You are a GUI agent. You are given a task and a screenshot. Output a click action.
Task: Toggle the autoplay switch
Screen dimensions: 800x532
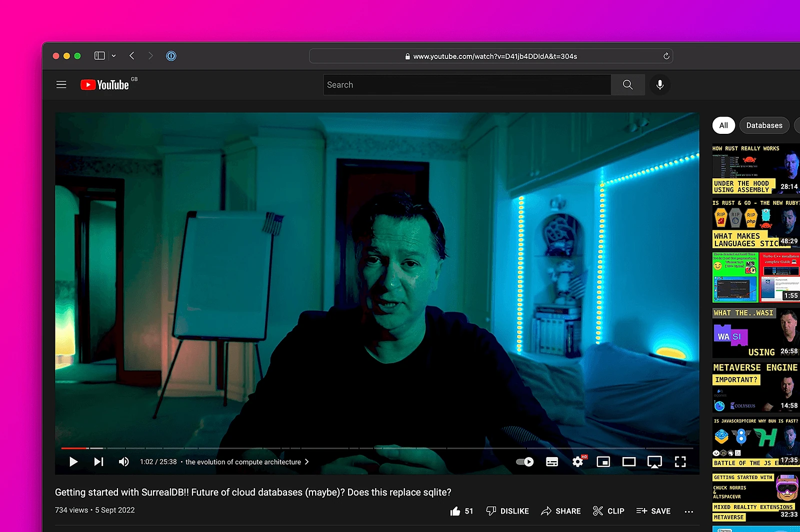tap(525, 462)
